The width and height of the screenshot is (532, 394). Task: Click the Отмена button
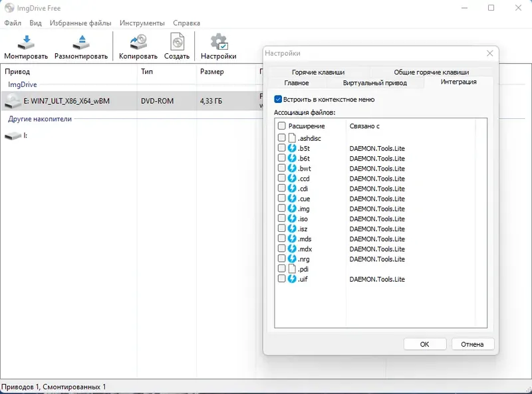click(x=472, y=344)
